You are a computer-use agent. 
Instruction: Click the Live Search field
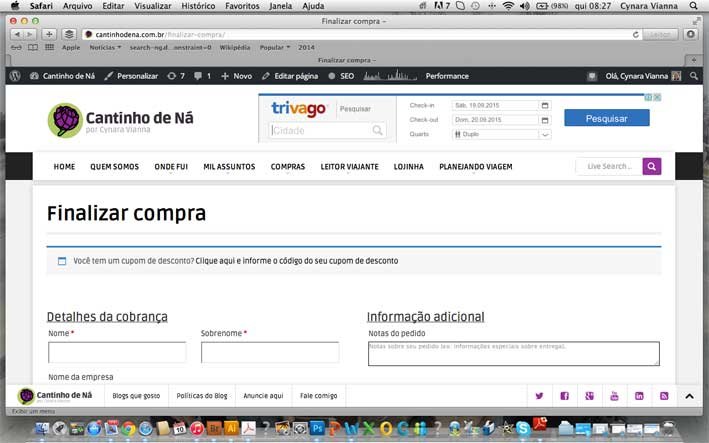[x=609, y=166]
